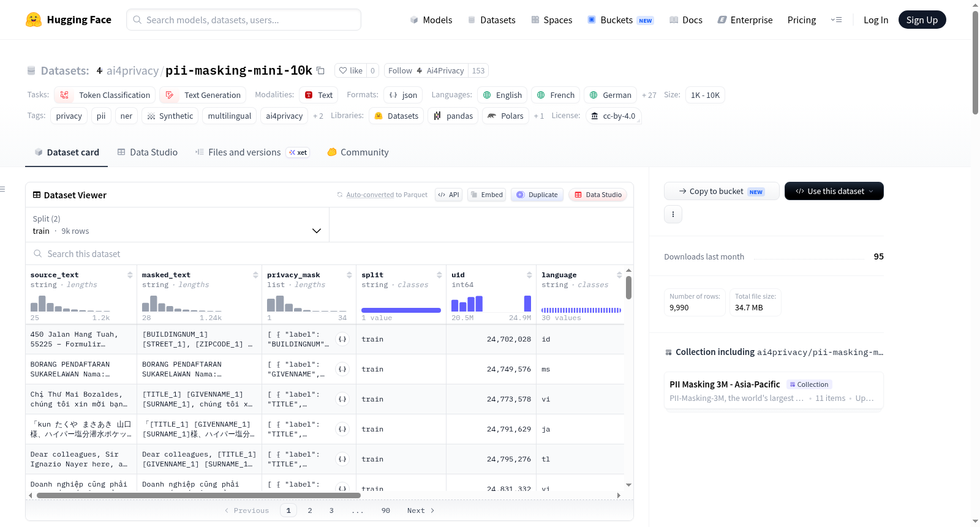Copy dataset name with the copy icon

320,70
